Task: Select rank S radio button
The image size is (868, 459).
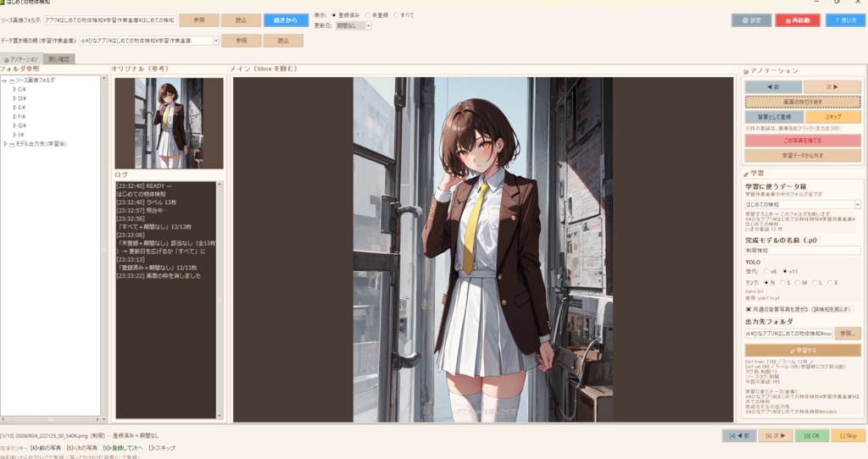Action: [782, 283]
